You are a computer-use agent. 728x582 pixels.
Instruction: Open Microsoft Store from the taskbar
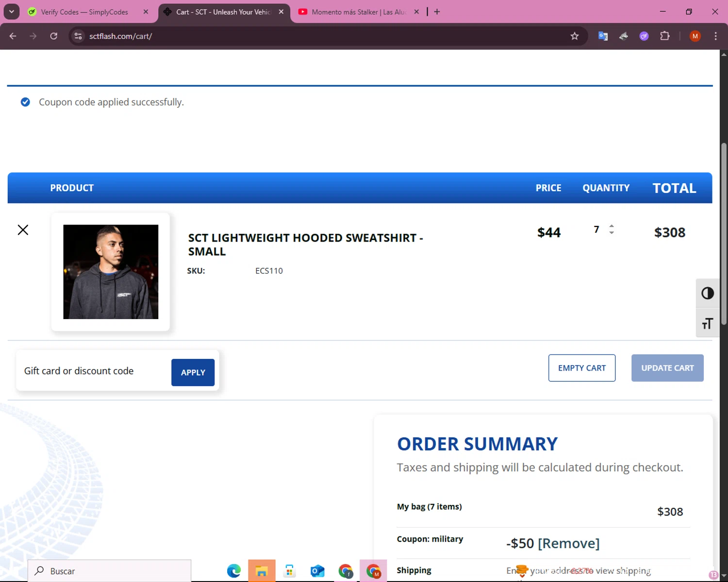289,571
